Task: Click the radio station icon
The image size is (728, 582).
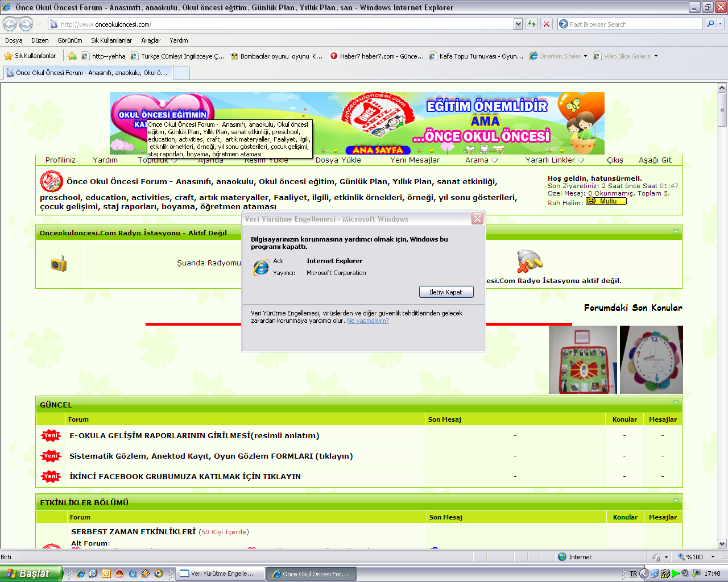Action: coord(59,264)
